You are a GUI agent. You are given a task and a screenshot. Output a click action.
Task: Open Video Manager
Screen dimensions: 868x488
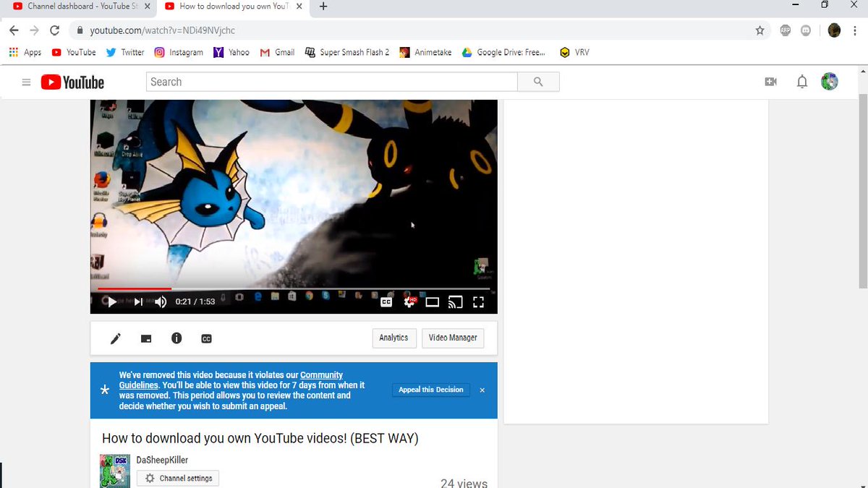tap(453, 338)
